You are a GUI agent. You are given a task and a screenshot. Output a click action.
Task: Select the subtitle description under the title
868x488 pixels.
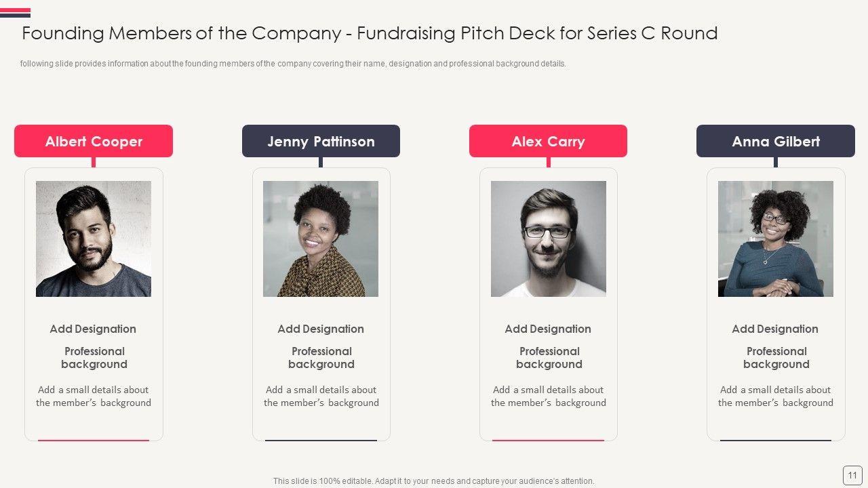(x=293, y=64)
